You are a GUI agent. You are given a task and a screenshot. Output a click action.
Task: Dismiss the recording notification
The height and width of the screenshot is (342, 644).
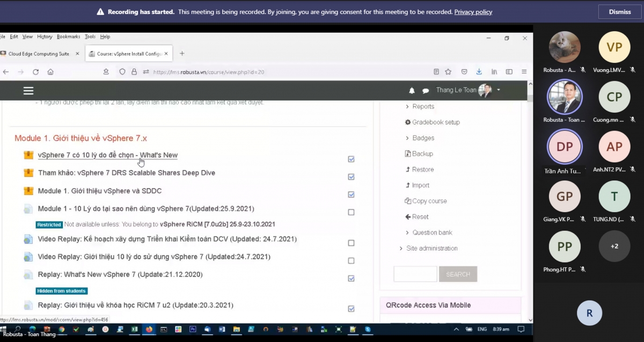click(620, 12)
